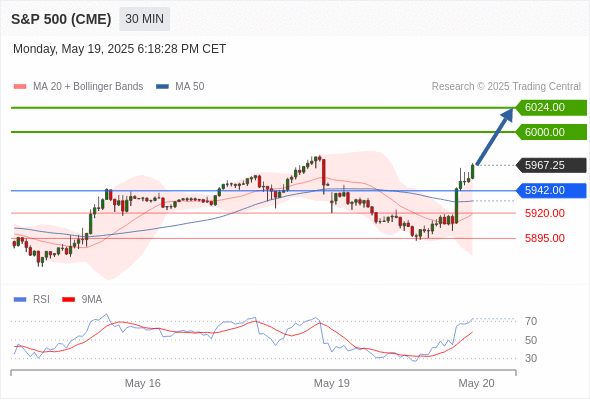Click the RSI axis value 70
The width and height of the screenshot is (590, 400).
tap(531, 321)
